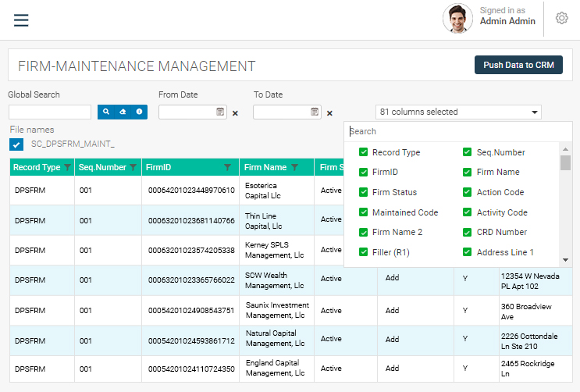Filter the Record Type column
Viewport: 580px width, 392px height.
[67, 167]
